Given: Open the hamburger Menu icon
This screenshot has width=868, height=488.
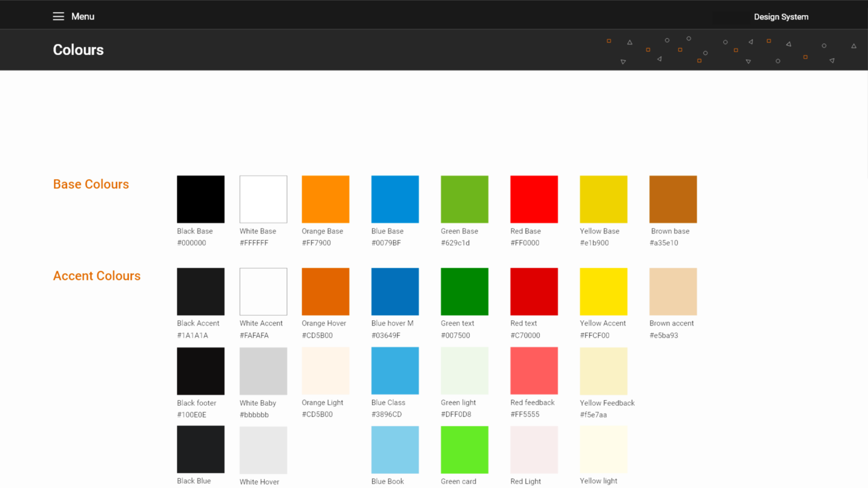Looking at the screenshot, I should (x=58, y=16).
